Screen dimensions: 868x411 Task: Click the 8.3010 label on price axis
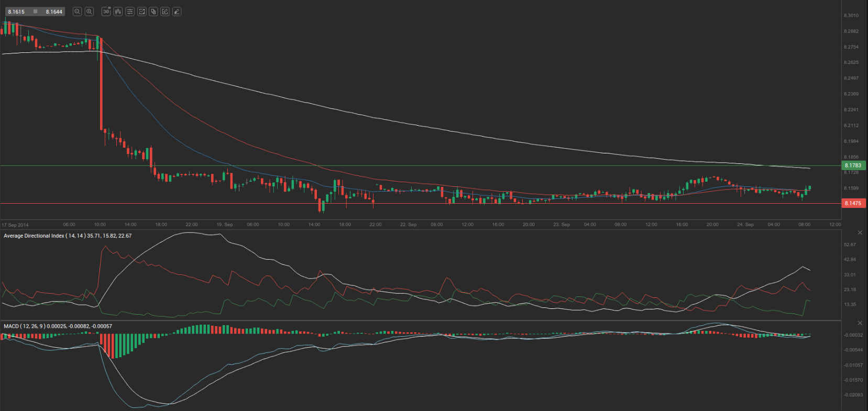pos(851,16)
